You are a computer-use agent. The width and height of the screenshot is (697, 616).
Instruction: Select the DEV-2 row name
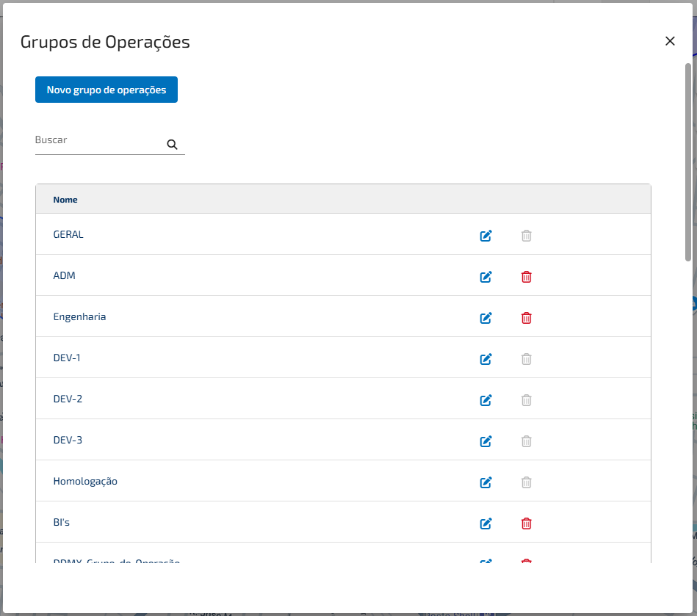[68, 399]
